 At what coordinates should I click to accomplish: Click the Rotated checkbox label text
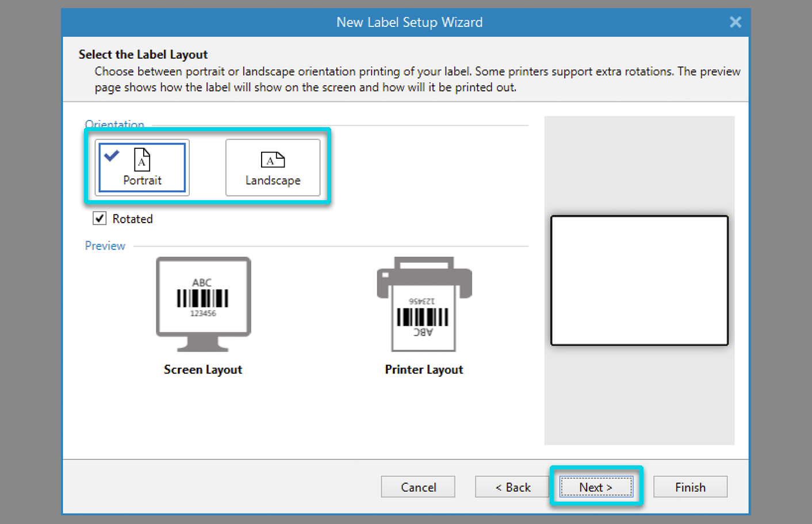click(x=132, y=219)
